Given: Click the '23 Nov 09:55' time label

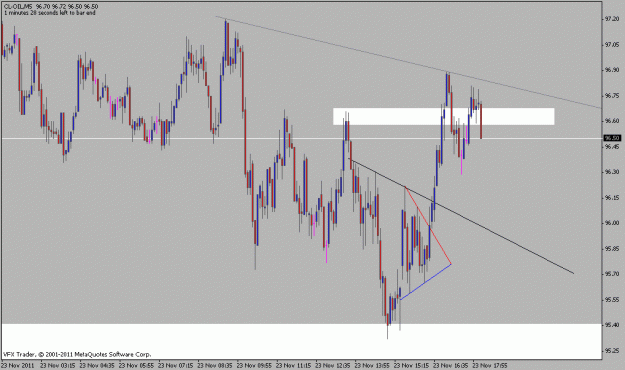Looking at the screenshot, I should point(254,365).
